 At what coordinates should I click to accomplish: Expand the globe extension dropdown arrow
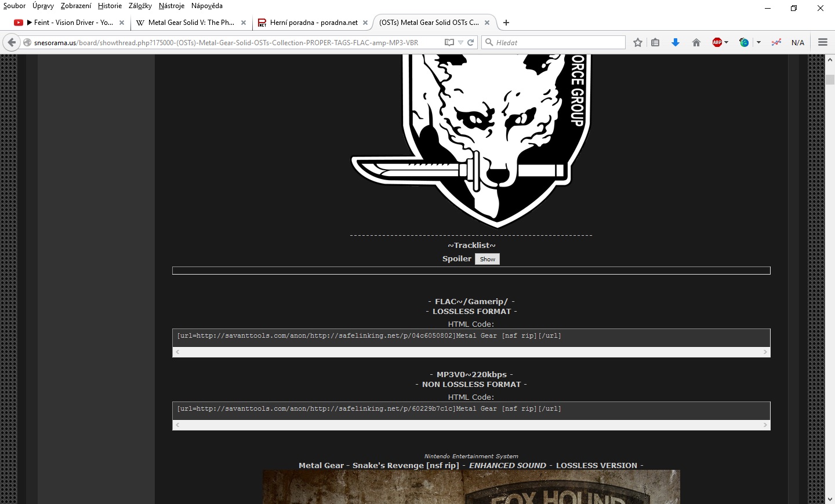click(758, 42)
